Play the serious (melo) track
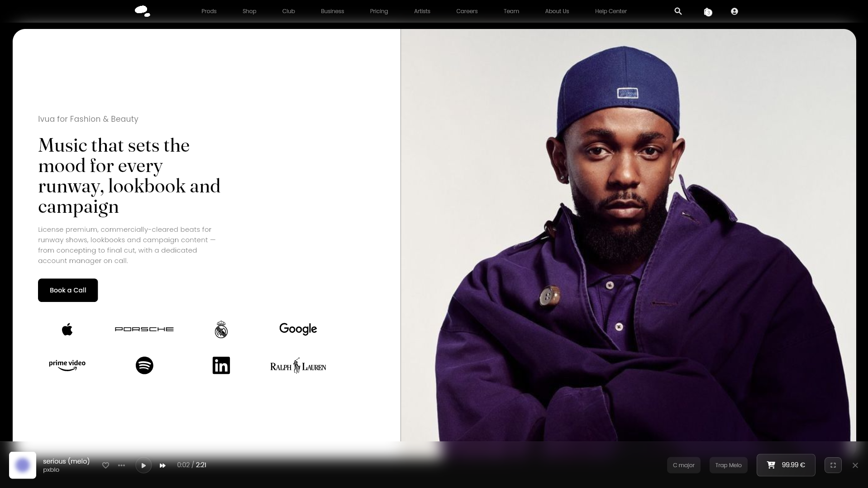Image resolution: width=868 pixels, height=488 pixels. pos(143,465)
